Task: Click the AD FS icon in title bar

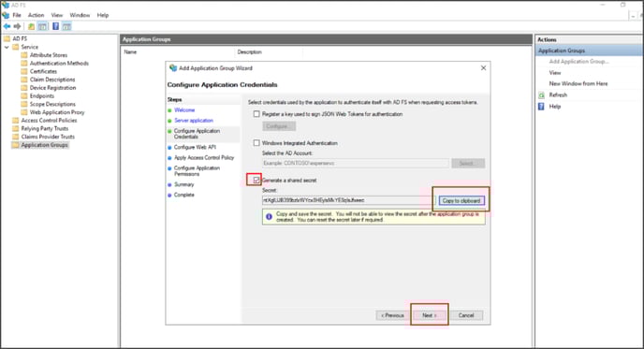Action: coord(6,5)
